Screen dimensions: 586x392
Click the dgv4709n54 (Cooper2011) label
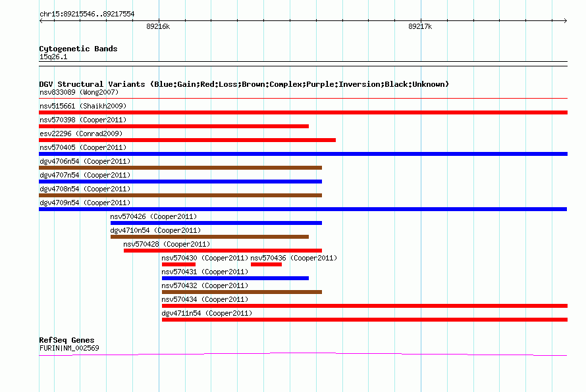pyautogui.click(x=85, y=203)
